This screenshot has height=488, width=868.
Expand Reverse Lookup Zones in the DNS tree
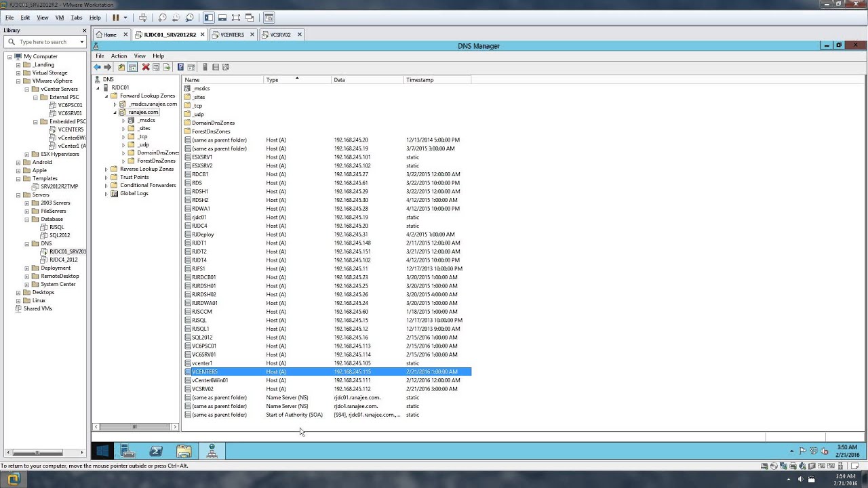(106, 169)
